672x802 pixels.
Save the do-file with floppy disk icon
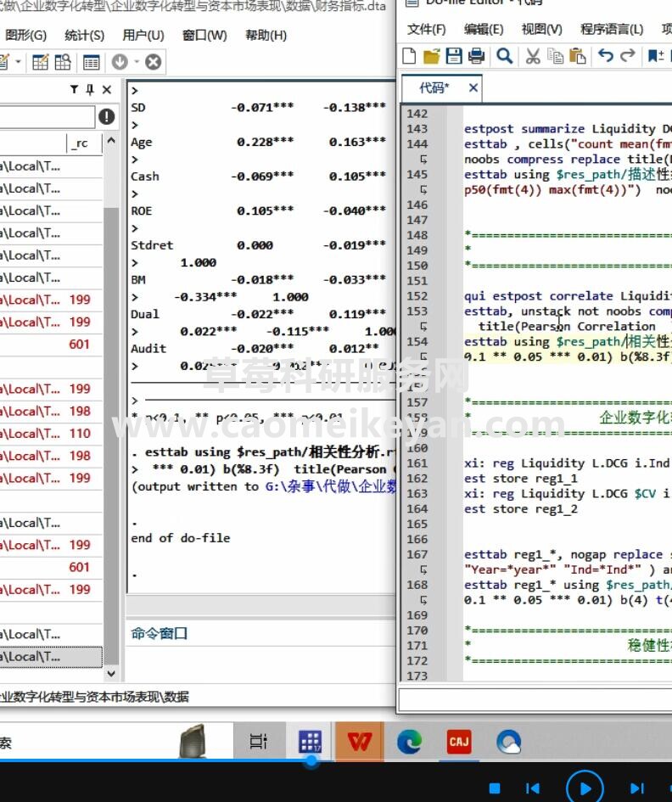pos(454,56)
